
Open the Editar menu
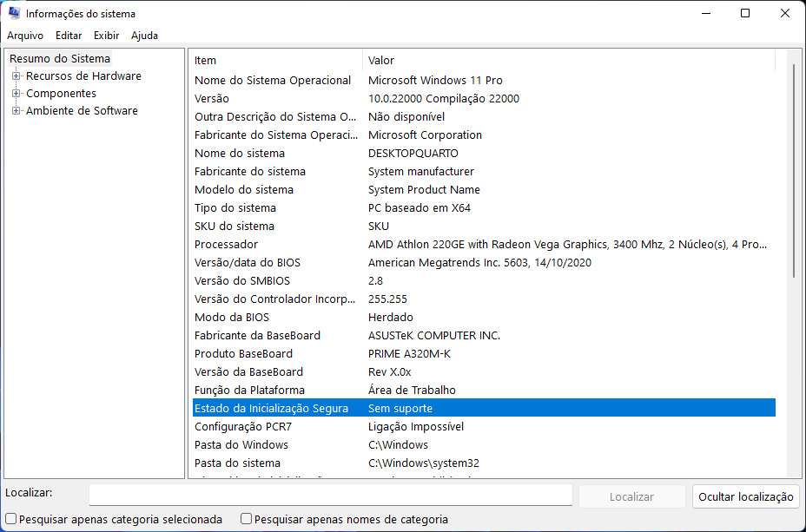pyautogui.click(x=69, y=36)
